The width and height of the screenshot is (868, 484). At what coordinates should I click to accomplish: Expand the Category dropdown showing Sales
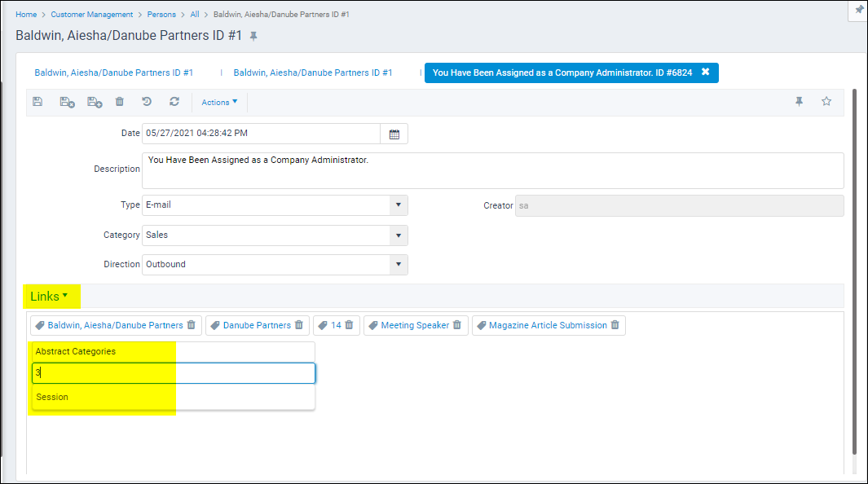pos(398,235)
